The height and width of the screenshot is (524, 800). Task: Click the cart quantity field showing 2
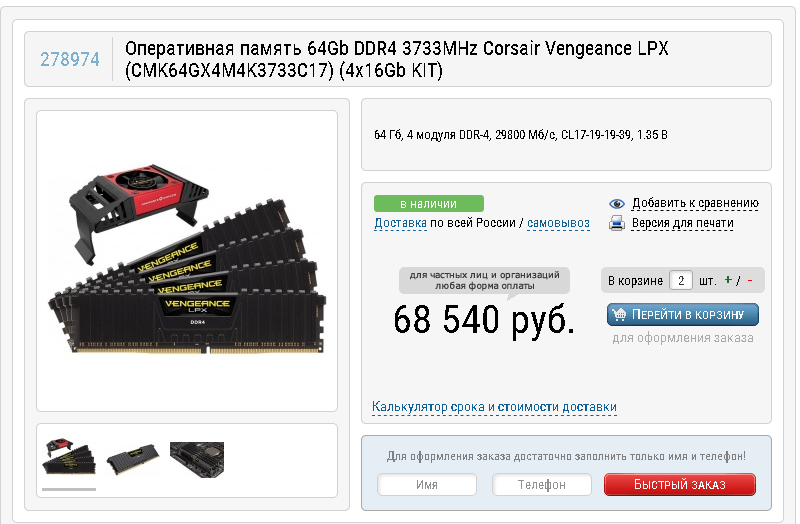pyautogui.click(x=681, y=280)
